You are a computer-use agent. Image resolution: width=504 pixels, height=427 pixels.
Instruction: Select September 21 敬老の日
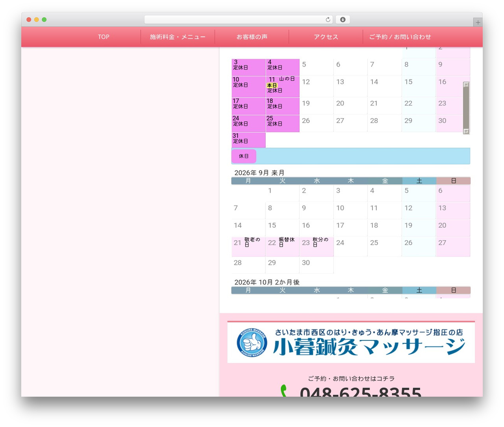click(248, 247)
